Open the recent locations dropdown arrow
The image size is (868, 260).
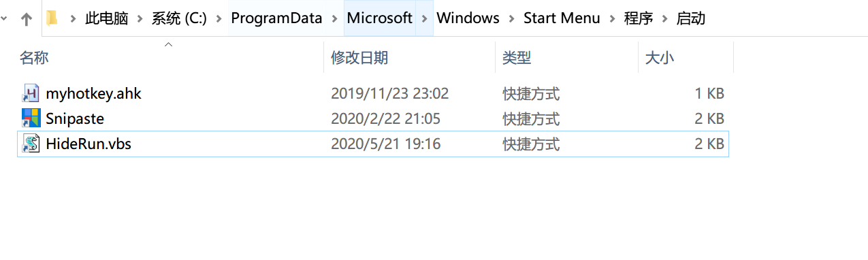[x=4, y=19]
